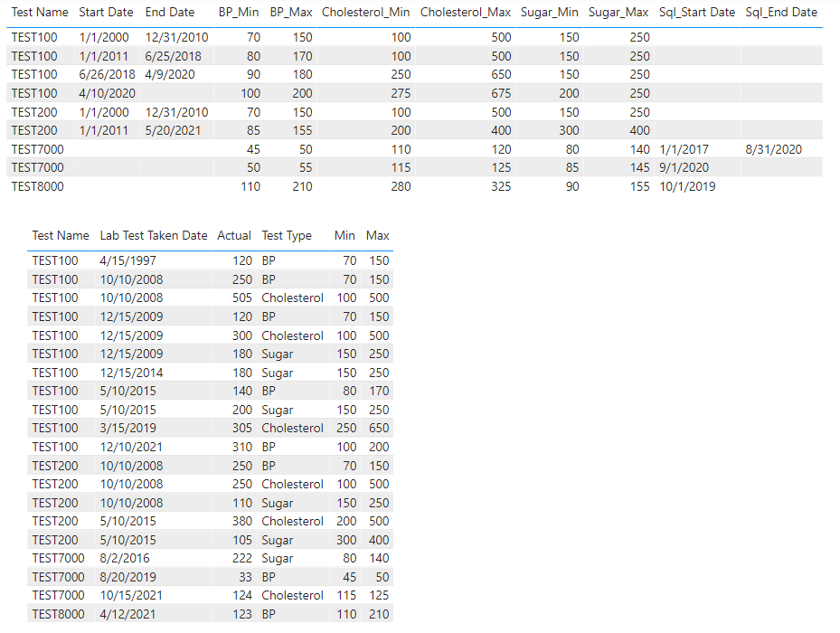The image size is (840, 633).
Task: Select the Sugar_Min column header
Action: click(x=549, y=13)
